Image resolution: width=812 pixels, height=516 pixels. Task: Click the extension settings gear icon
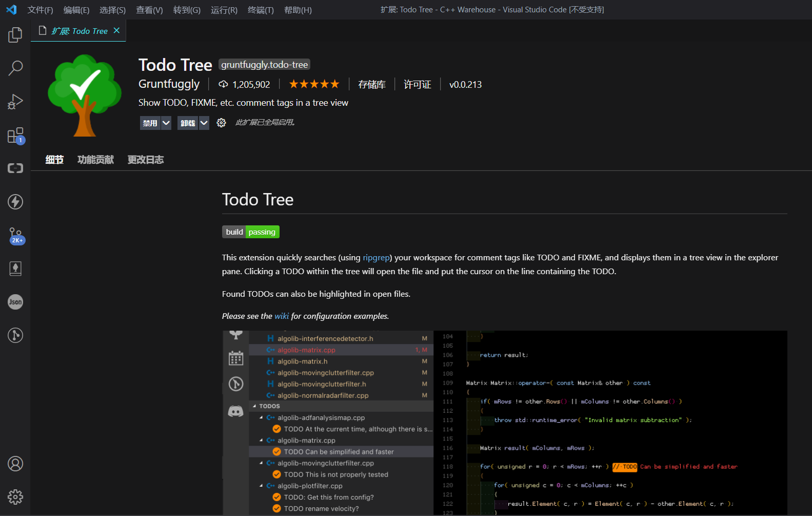coord(221,123)
